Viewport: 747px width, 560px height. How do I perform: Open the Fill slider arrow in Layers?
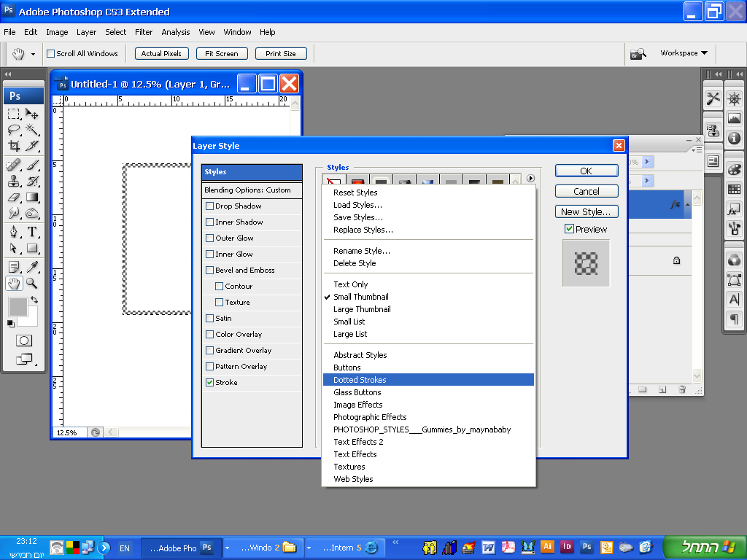click(x=647, y=181)
